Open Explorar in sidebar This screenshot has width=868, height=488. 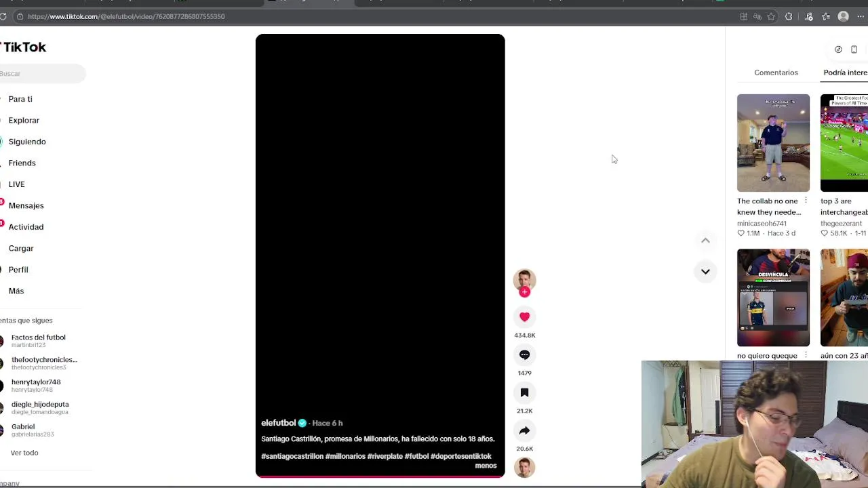24,120
